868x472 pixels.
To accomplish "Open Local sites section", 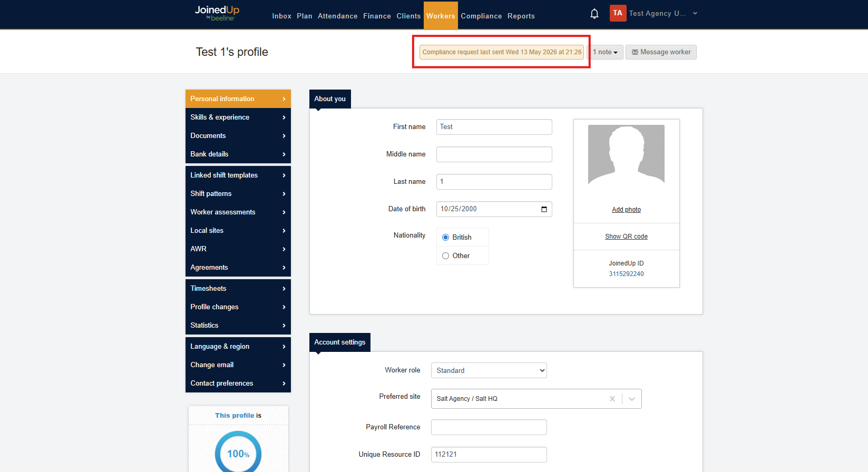I will (238, 231).
